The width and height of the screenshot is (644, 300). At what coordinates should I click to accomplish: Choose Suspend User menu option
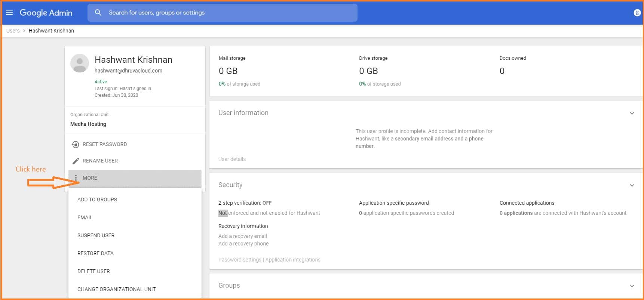tap(96, 235)
